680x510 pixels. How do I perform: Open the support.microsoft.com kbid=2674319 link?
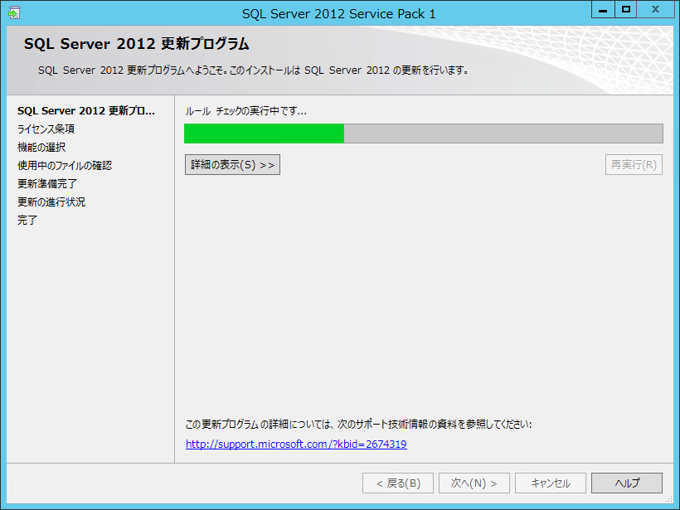coord(296,444)
